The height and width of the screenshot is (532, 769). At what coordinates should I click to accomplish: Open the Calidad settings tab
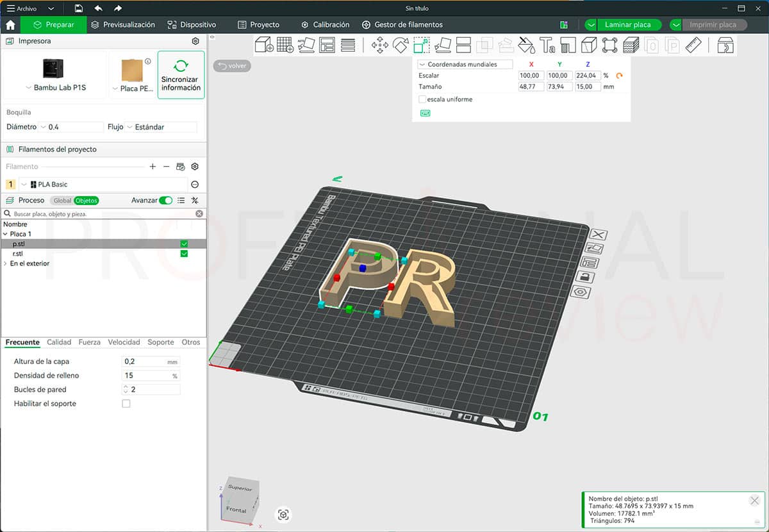click(59, 342)
